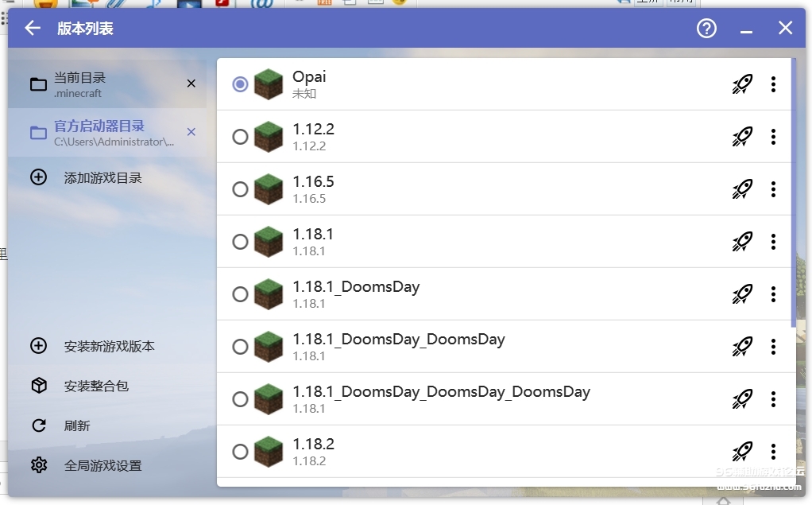
Task: Switch to 官方启动器目录 game directory
Action: point(99,133)
